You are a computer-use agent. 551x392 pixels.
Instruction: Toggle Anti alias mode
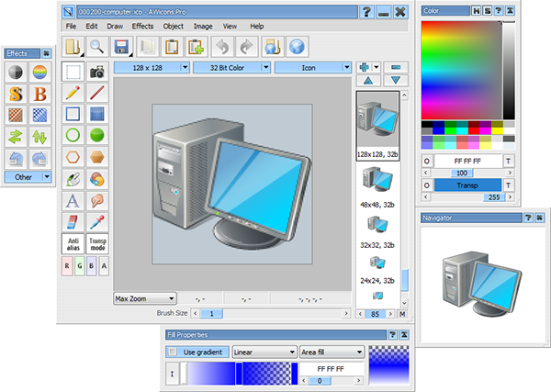pos(74,243)
